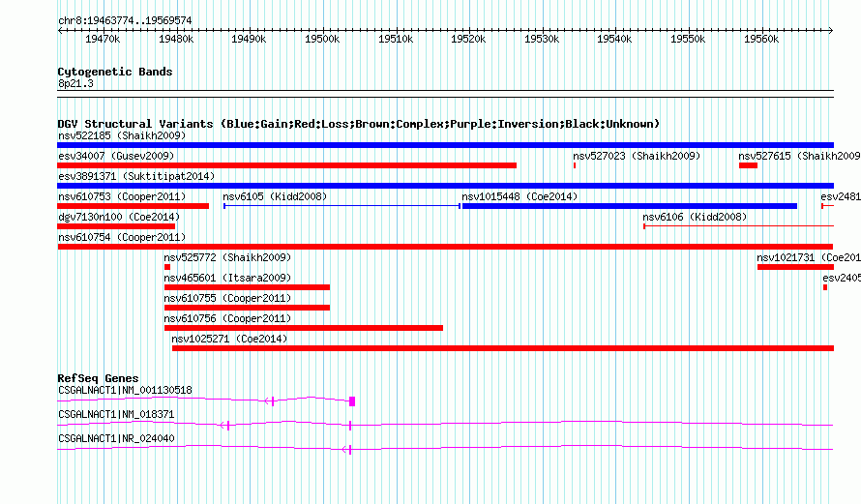Select the esv34007 (Gusev2009) red loss bar

(x=286, y=165)
